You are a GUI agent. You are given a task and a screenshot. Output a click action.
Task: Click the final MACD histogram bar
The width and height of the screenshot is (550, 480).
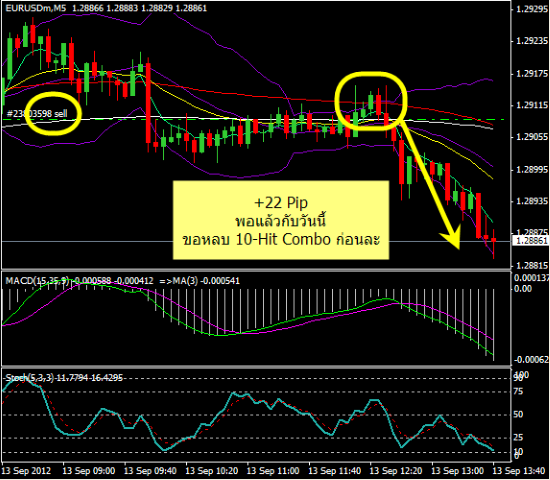[494, 325]
